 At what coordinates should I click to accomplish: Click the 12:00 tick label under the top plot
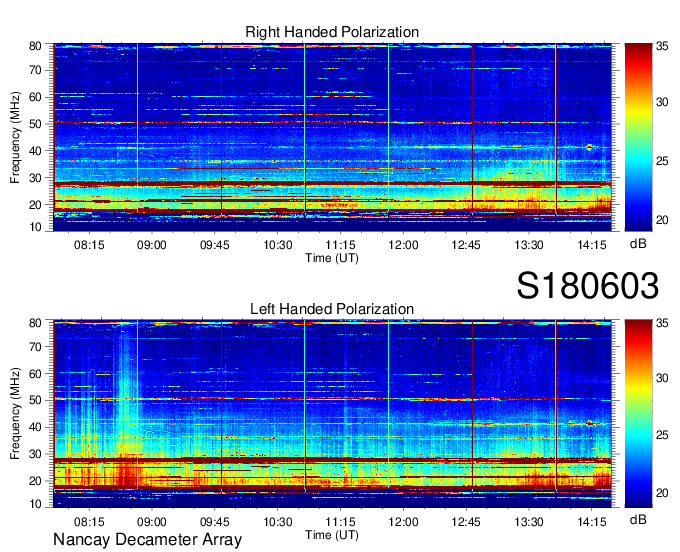tap(403, 245)
